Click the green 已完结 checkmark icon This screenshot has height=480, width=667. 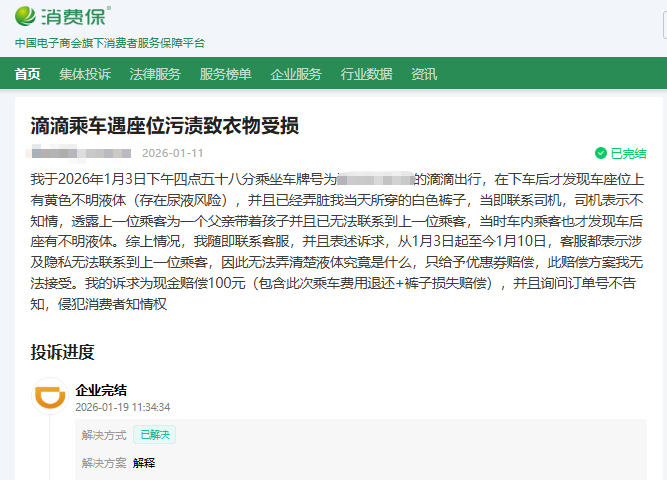tap(600, 153)
